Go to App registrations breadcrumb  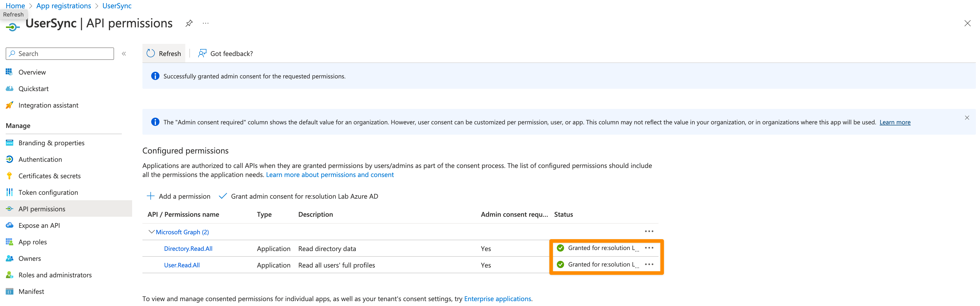[63, 6]
